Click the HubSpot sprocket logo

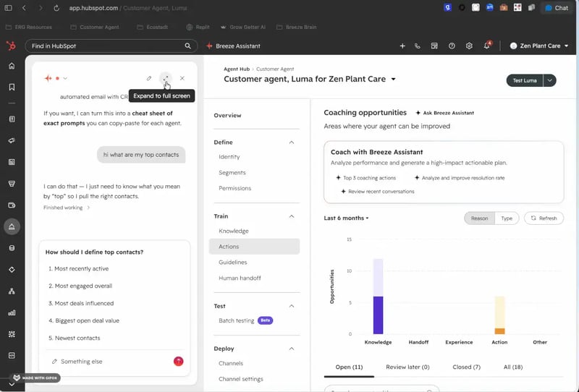(11, 46)
